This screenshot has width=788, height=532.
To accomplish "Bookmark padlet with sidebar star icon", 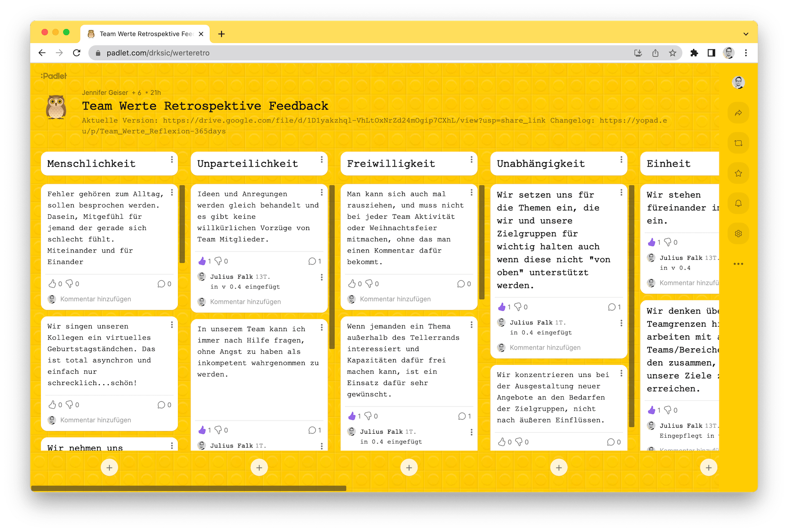I will (738, 173).
